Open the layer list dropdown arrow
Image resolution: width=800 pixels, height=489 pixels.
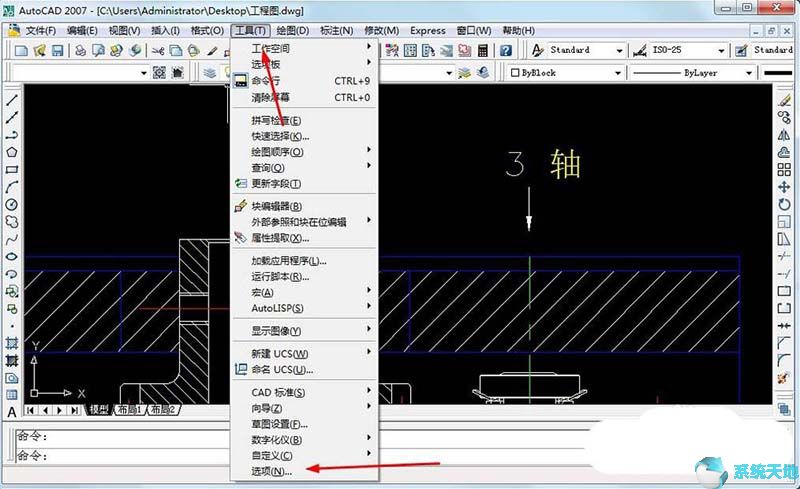[x=449, y=73]
